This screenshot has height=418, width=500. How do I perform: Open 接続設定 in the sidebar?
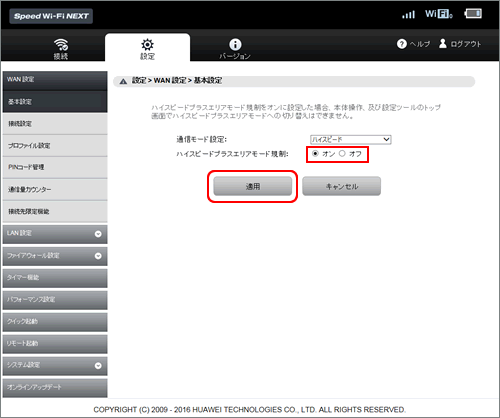pos(55,124)
